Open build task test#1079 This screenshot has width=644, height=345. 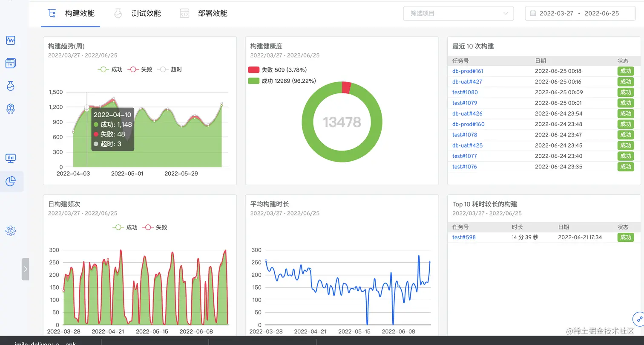[465, 103]
